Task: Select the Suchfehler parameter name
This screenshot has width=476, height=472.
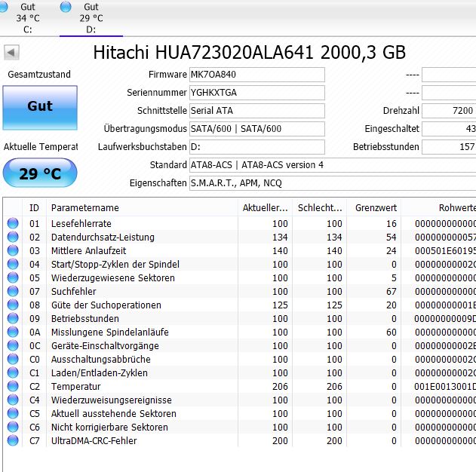Action: [x=73, y=292]
